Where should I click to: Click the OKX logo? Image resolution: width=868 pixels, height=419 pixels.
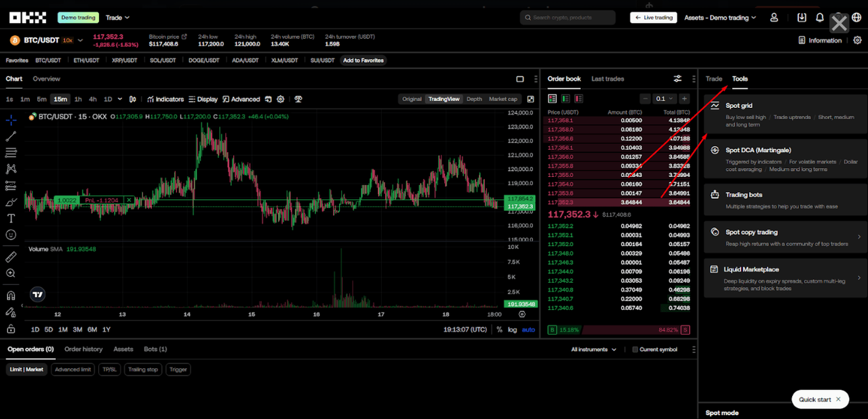(x=28, y=18)
